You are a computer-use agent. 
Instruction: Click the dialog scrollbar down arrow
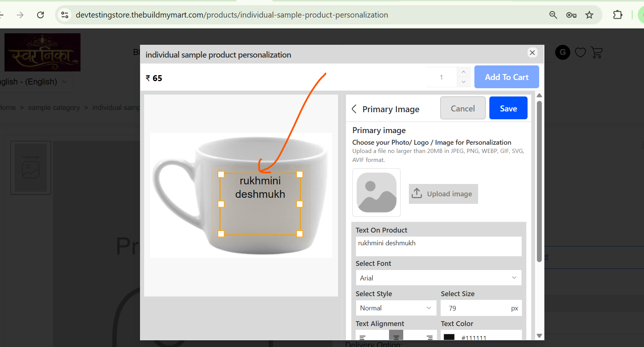(539, 336)
